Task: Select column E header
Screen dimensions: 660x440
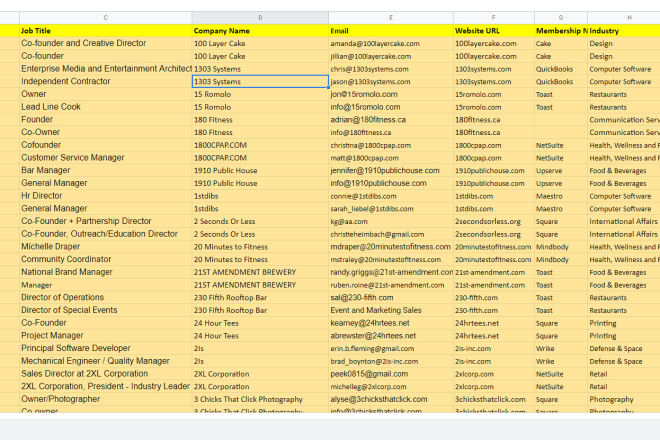Action: 391,18
